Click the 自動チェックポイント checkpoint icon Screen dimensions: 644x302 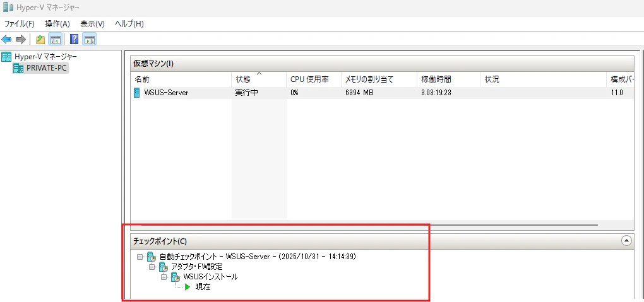[152, 257]
